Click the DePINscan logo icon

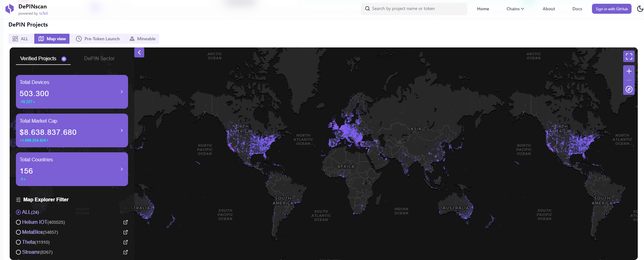[x=10, y=9]
